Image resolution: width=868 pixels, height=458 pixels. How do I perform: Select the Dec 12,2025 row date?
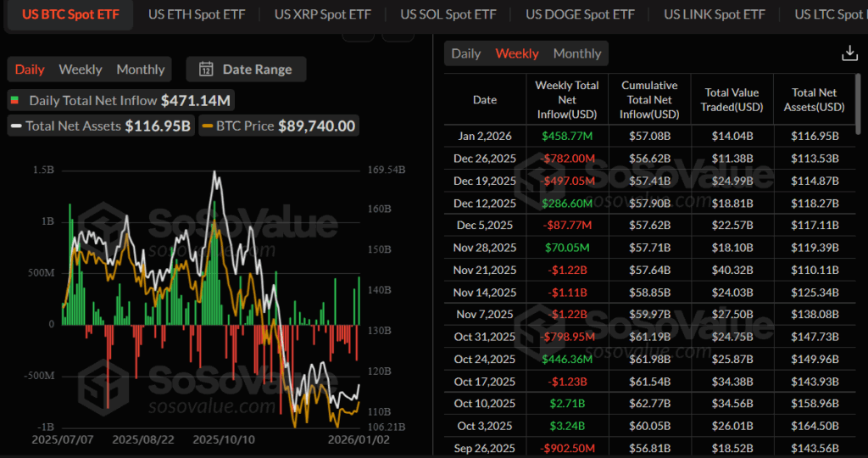tap(485, 204)
